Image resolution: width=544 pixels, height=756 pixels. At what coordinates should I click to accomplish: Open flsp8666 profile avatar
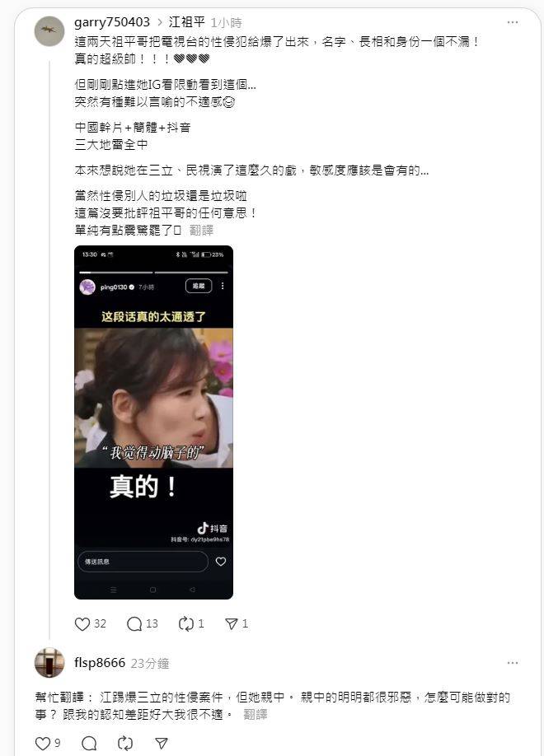point(49,662)
